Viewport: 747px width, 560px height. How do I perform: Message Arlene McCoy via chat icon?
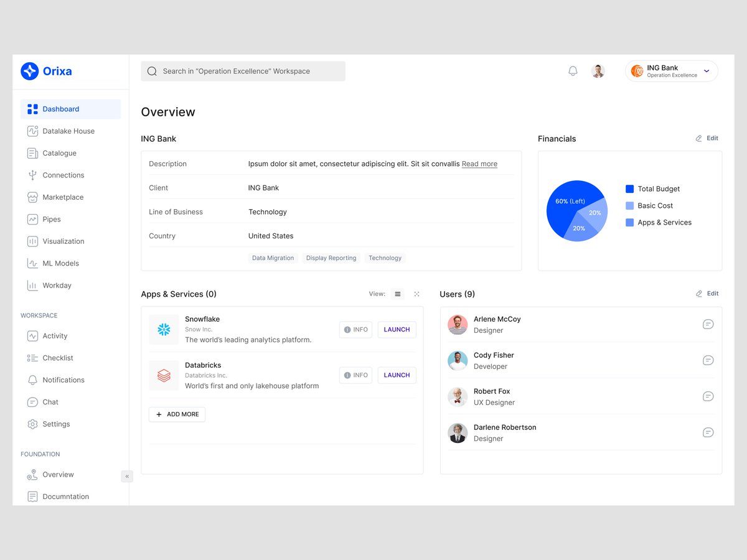pyautogui.click(x=708, y=324)
